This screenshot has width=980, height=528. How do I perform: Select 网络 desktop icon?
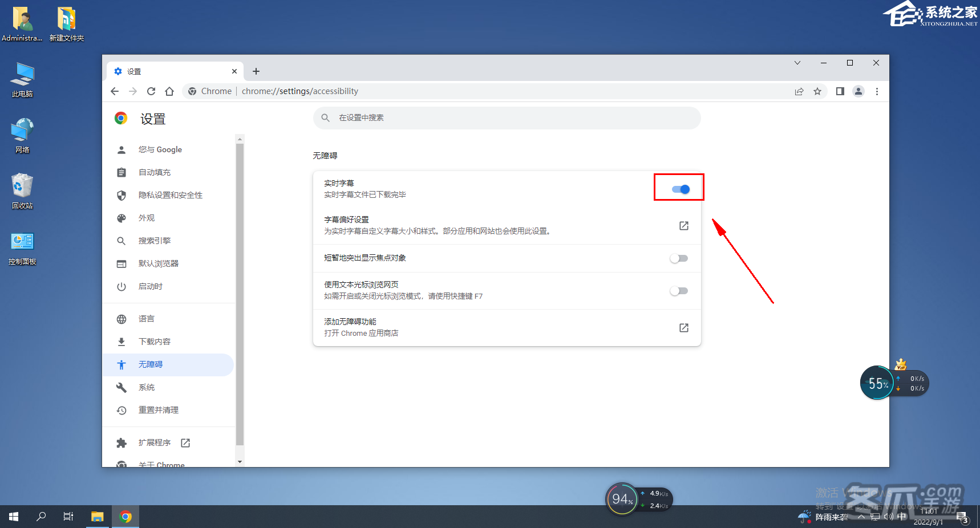[x=22, y=136]
